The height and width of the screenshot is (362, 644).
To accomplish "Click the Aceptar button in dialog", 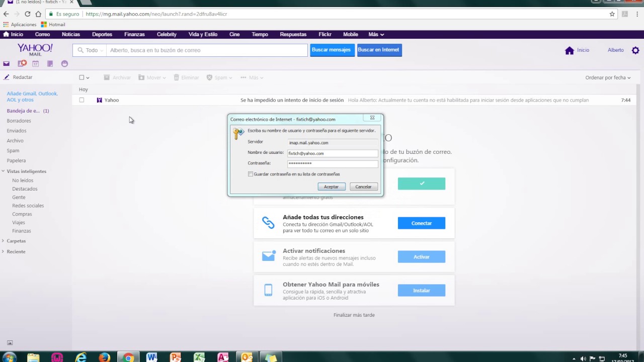I will point(331,187).
